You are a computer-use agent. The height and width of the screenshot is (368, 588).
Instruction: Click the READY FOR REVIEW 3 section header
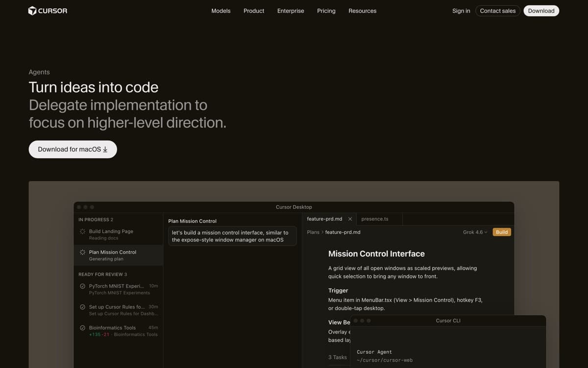tap(102, 274)
